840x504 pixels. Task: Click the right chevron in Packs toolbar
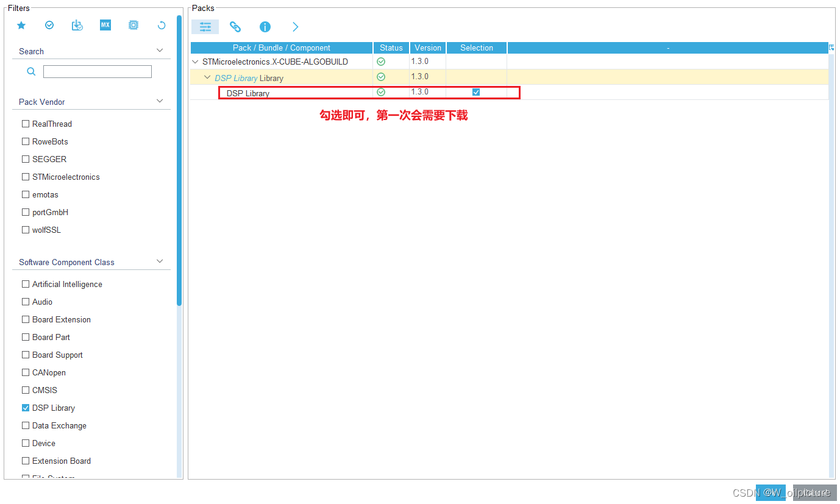point(296,27)
